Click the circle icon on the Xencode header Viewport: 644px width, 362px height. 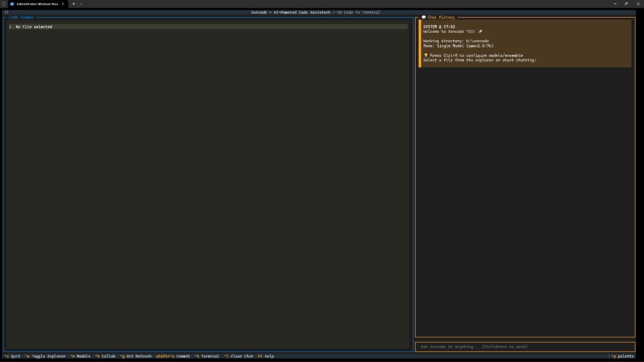coord(7,12)
